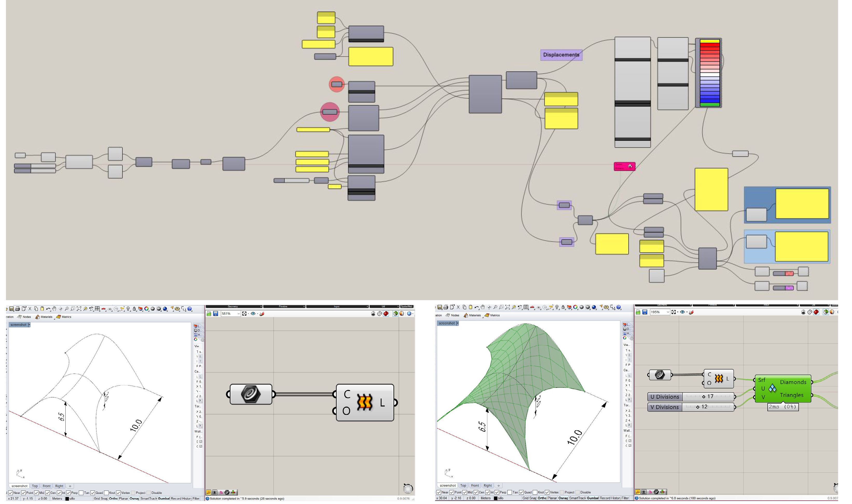852x504 pixels.
Task: Click the red preview-selected icon in the 195% canvas toolbar
Action: coord(816,312)
